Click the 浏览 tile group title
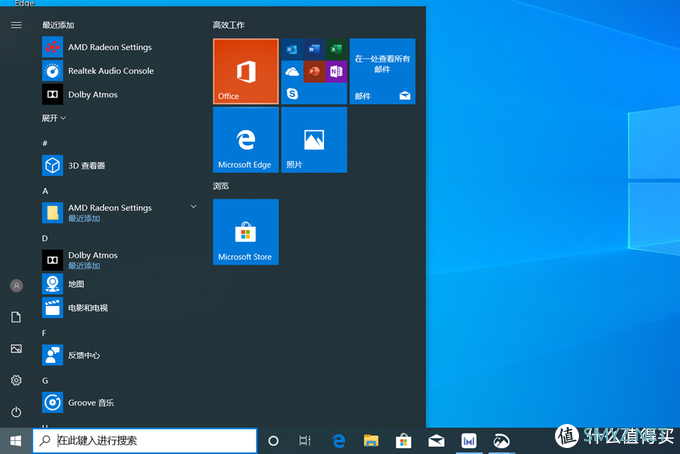 [x=221, y=186]
